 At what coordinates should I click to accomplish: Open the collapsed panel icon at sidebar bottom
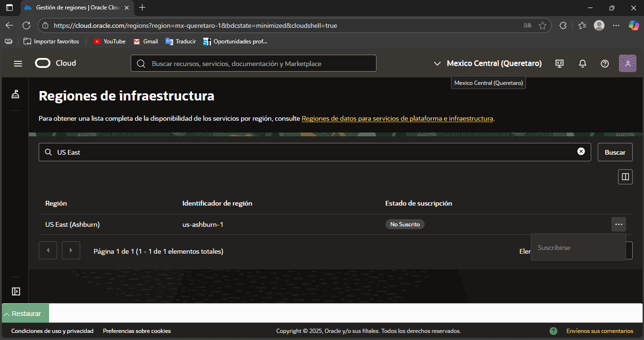(x=15, y=291)
